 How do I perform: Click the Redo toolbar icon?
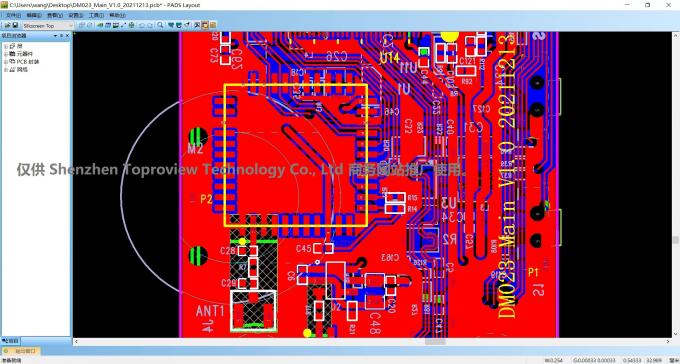[x=150, y=25]
